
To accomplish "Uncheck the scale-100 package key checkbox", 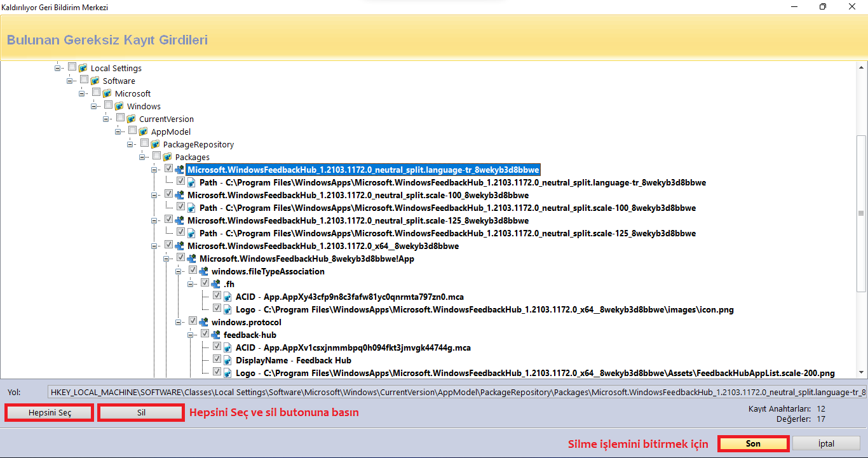I will [x=168, y=194].
